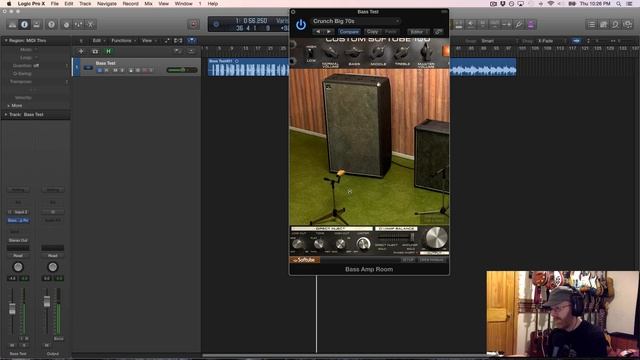Click the red record button in transport
Viewport: 640px width, 360px height.
pos(193,24)
